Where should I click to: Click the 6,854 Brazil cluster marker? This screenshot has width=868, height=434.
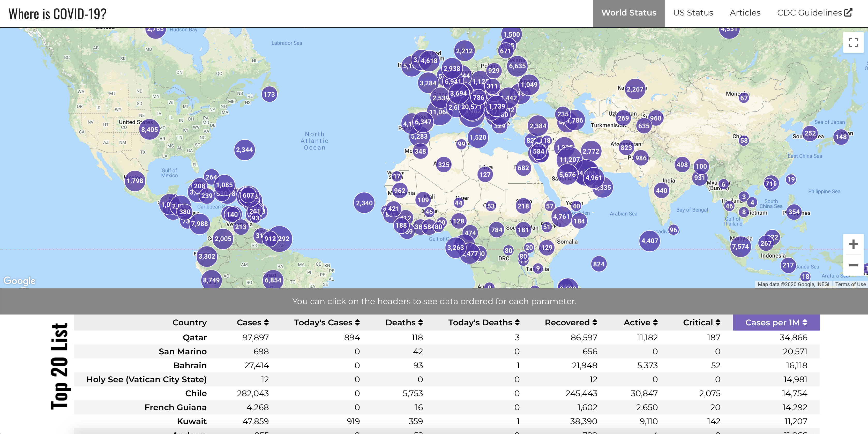point(273,280)
